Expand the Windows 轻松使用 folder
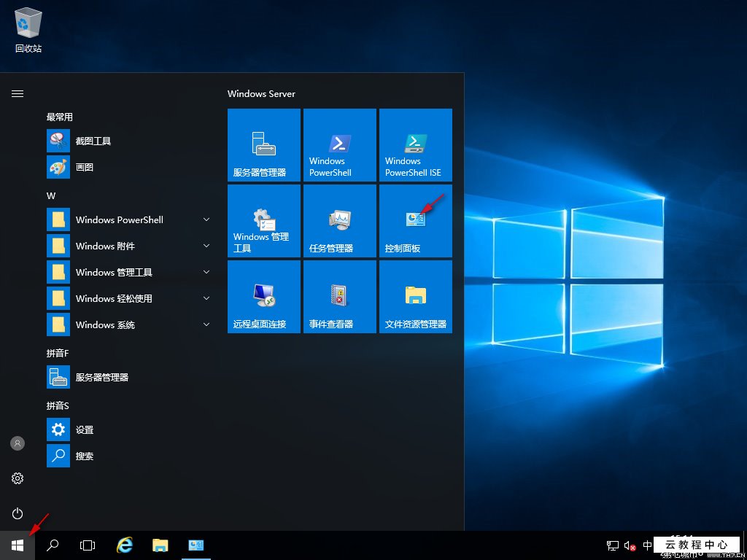This screenshot has width=747, height=560. point(128,298)
